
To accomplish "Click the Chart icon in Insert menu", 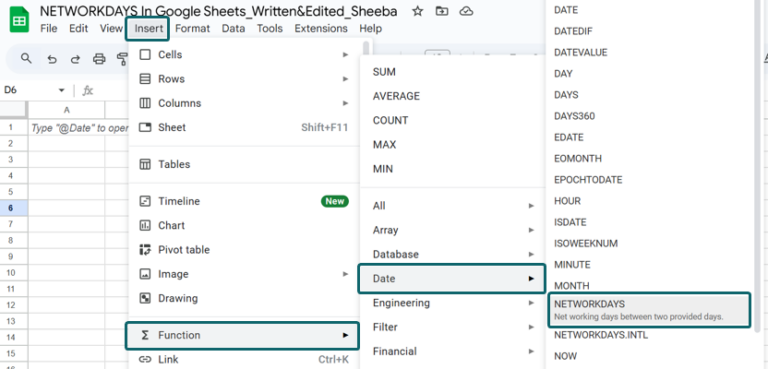I will [x=145, y=225].
